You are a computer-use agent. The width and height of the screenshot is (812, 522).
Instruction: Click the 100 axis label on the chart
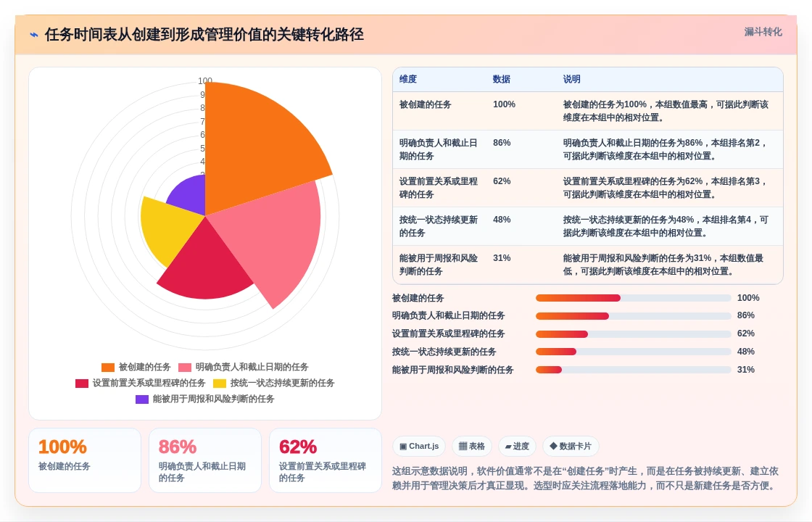(x=205, y=80)
